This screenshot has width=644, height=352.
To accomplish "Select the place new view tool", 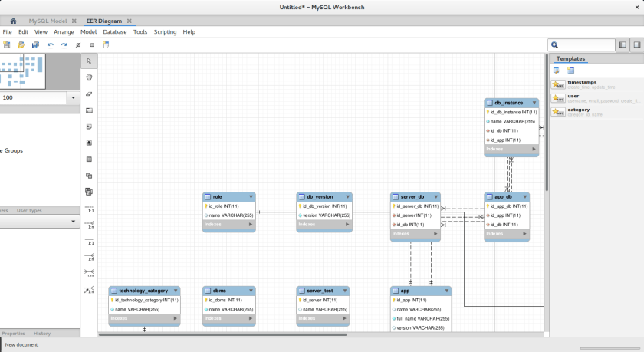I will pos(89,176).
